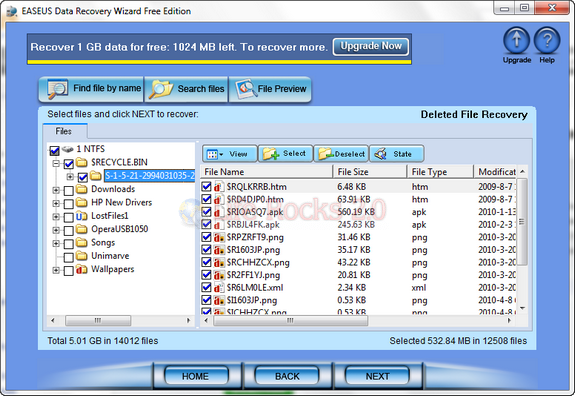Click the file list scroll down arrow
Screen dimensions: 575x396
coord(522,308)
